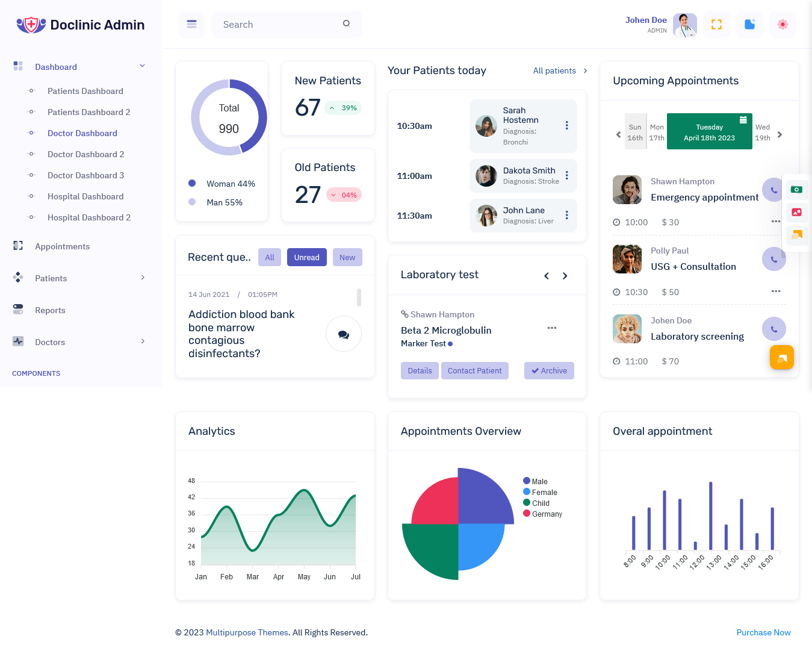812x651 pixels.
Task: Expand the Doctors sidebar menu
Action: pyautogui.click(x=143, y=341)
